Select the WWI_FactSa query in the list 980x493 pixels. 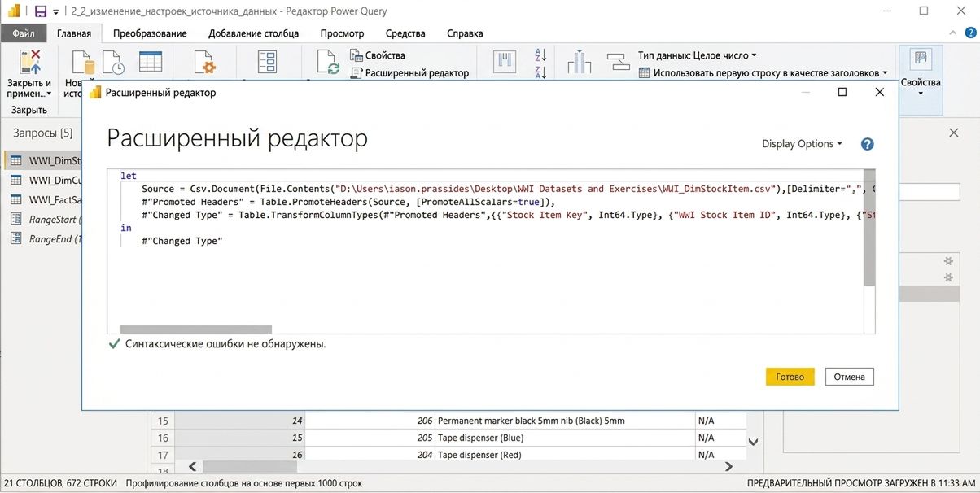point(44,199)
